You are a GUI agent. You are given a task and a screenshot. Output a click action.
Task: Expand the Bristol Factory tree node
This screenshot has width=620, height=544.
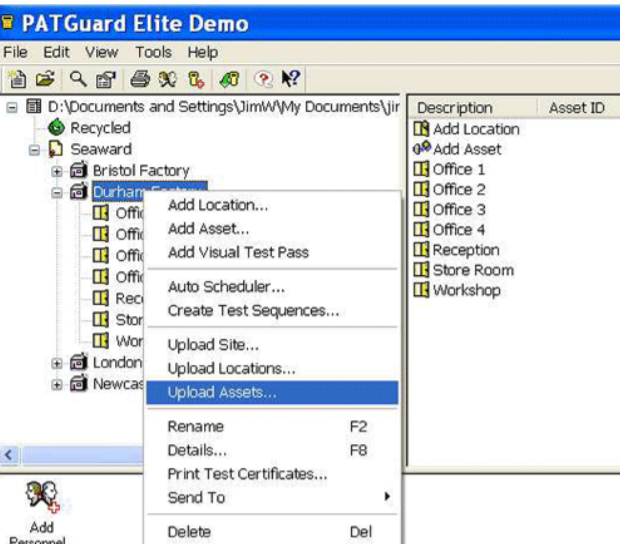(x=57, y=171)
